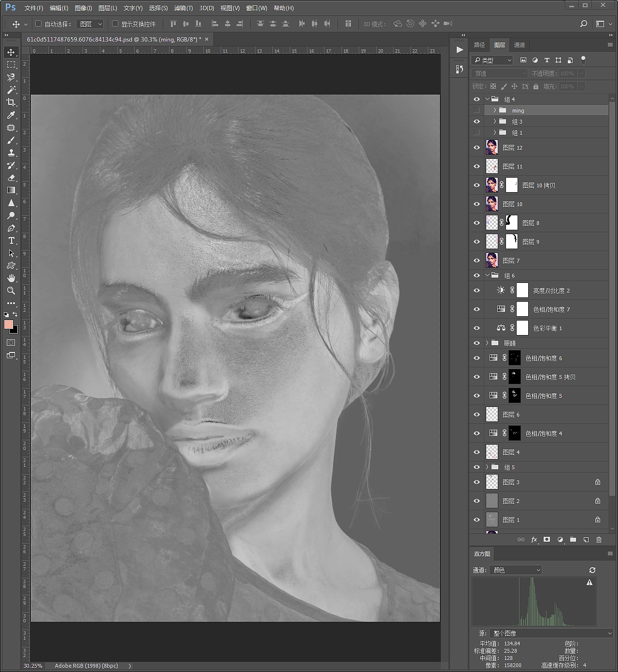Image resolution: width=618 pixels, height=672 pixels.
Task: Open the Actions panel play icon
Action: pos(460,50)
